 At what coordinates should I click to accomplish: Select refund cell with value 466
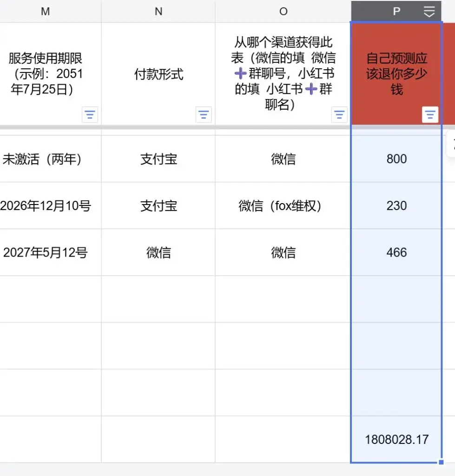396,252
